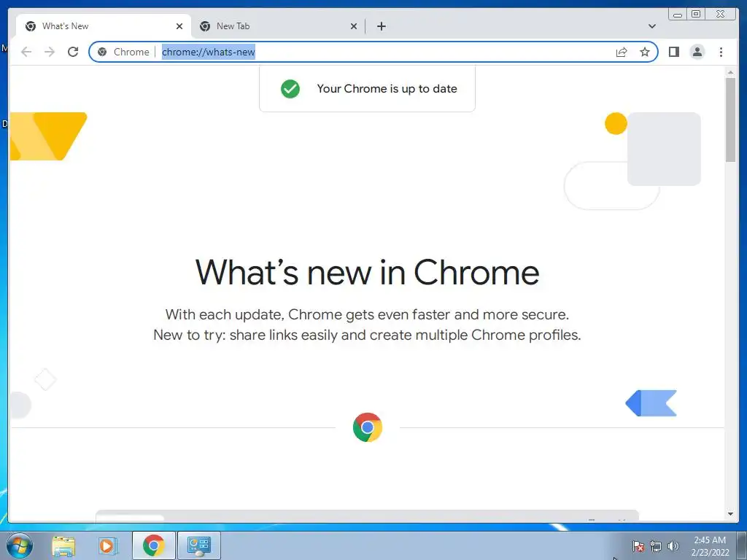The width and height of the screenshot is (747, 560).
Task: Click the Chrome taskbar button
Action: pyautogui.click(x=153, y=545)
